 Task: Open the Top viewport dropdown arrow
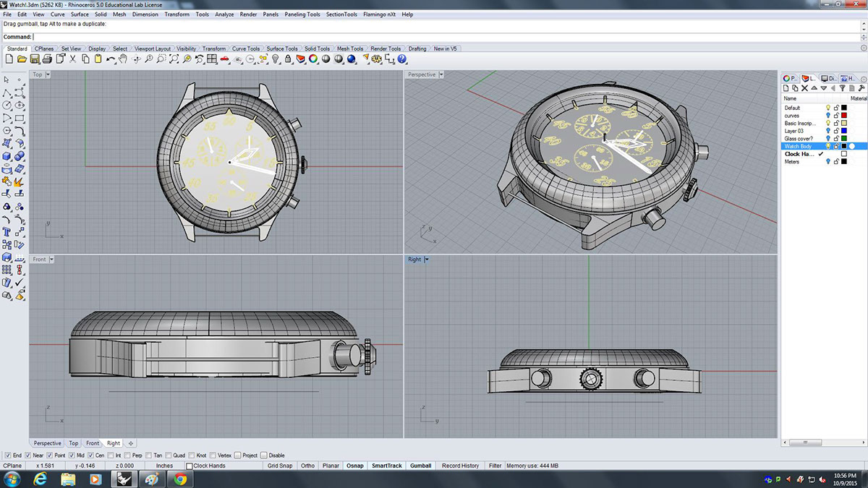click(x=48, y=74)
